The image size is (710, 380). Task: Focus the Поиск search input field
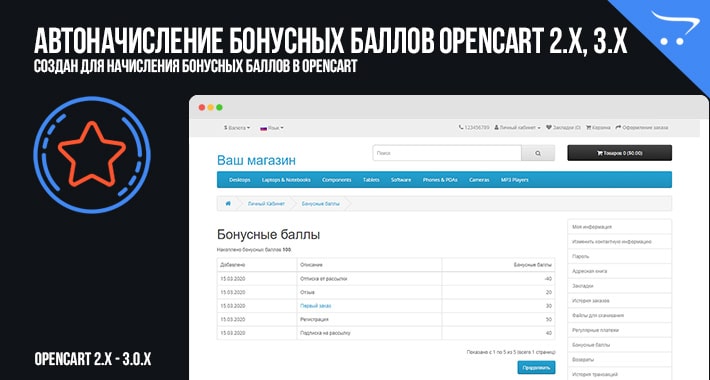pyautogui.click(x=447, y=153)
